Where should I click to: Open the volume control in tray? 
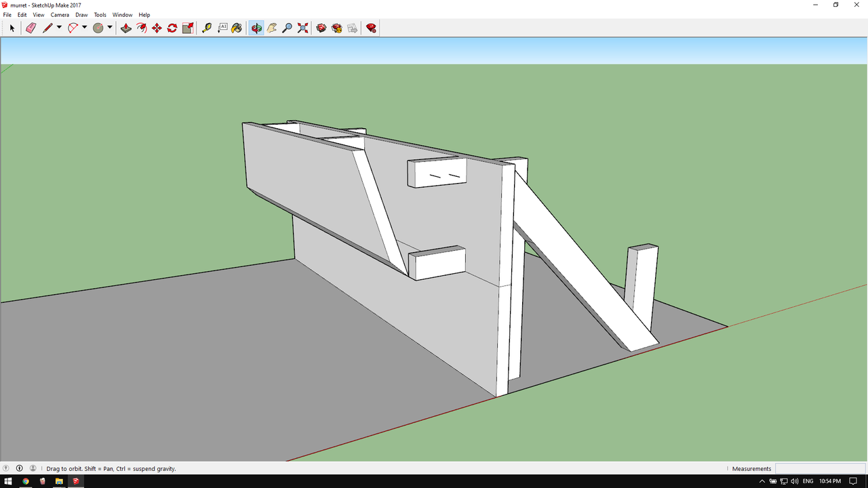(794, 481)
